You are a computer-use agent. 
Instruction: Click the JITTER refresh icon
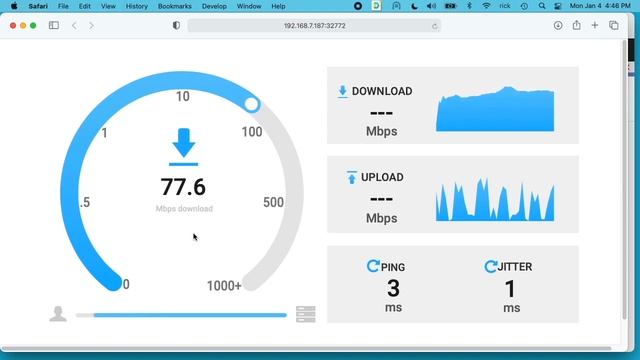coord(491,266)
